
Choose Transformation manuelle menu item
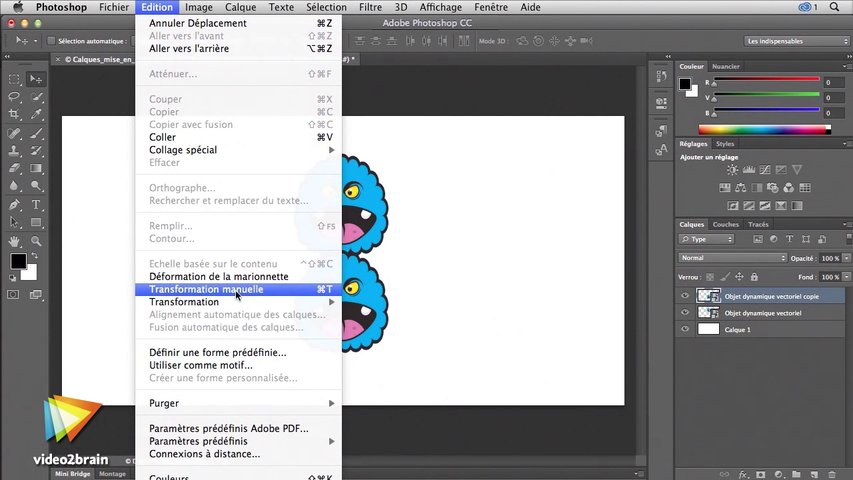(238, 290)
